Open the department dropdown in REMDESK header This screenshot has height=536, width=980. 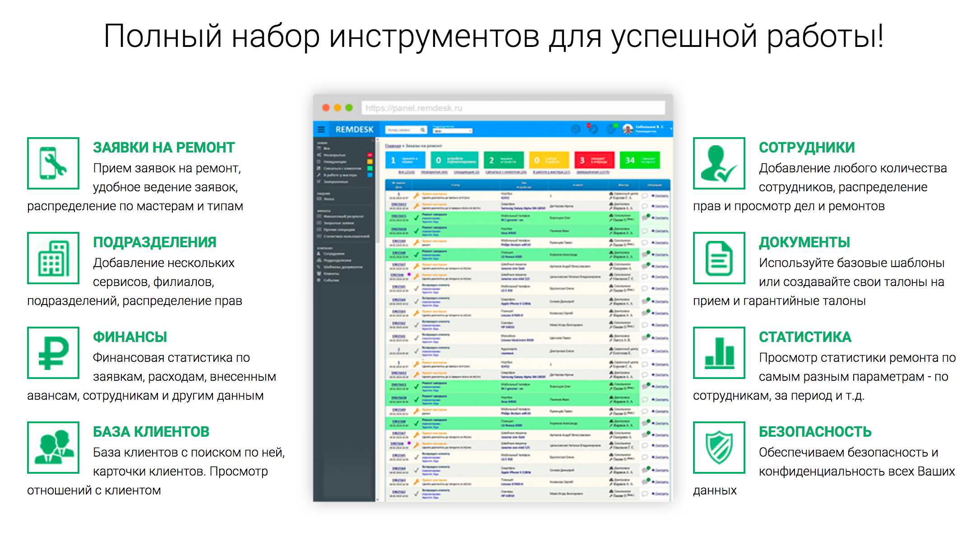(x=452, y=130)
